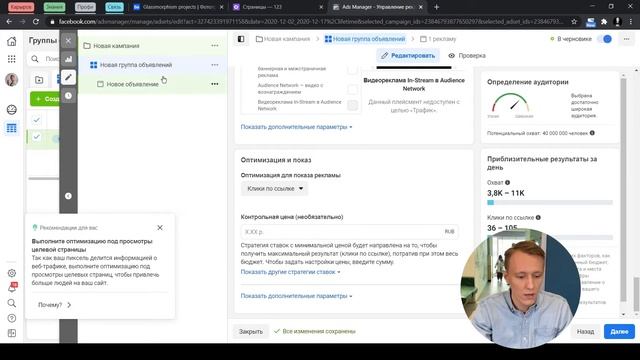This screenshot has height=360, width=640.
Task: Open the search magnifier in left sidebar
Action: tap(12, 303)
